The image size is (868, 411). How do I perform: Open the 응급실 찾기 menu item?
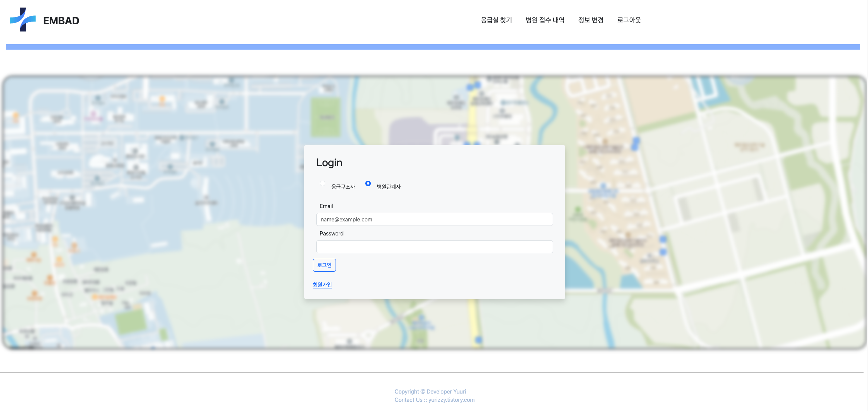496,20
